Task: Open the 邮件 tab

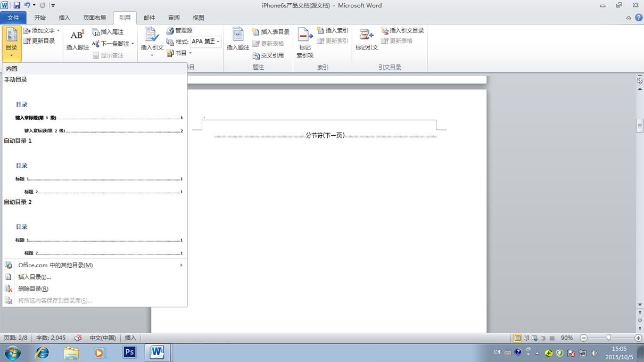Action: [150, 18]
